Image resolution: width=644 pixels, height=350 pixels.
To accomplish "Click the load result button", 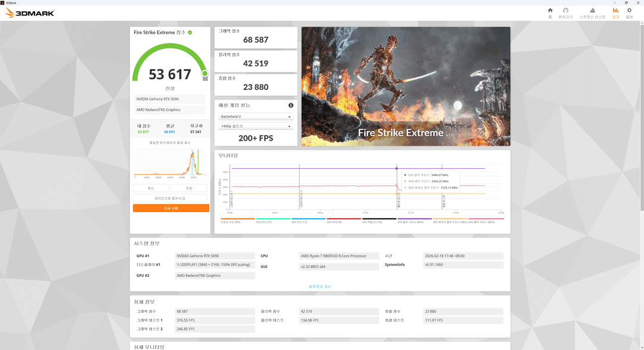I will 151,188.
